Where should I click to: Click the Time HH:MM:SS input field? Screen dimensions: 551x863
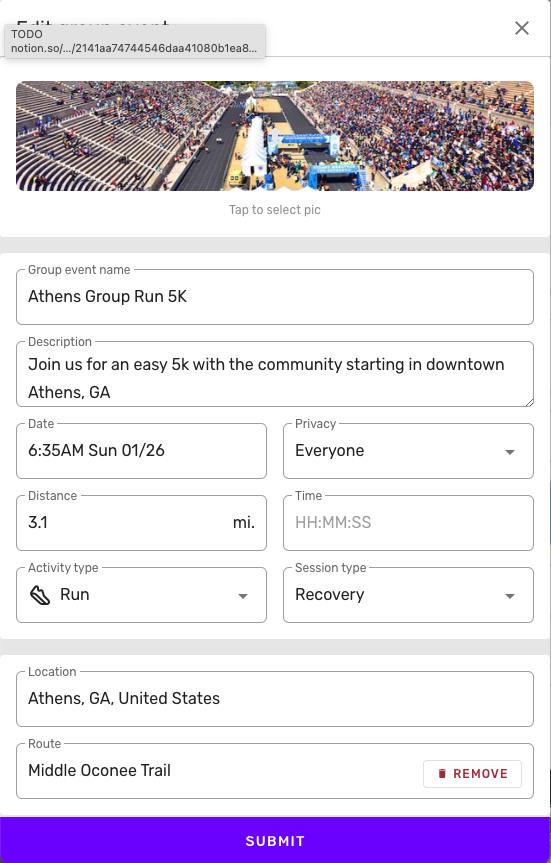pos(408,523)
